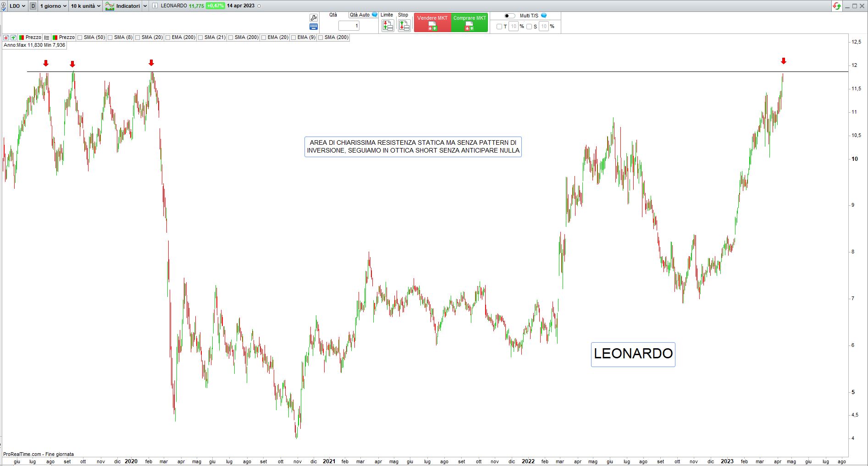Click the green Comprare MKT button
This screenshot has width=868, height=466.
[470, 22]
